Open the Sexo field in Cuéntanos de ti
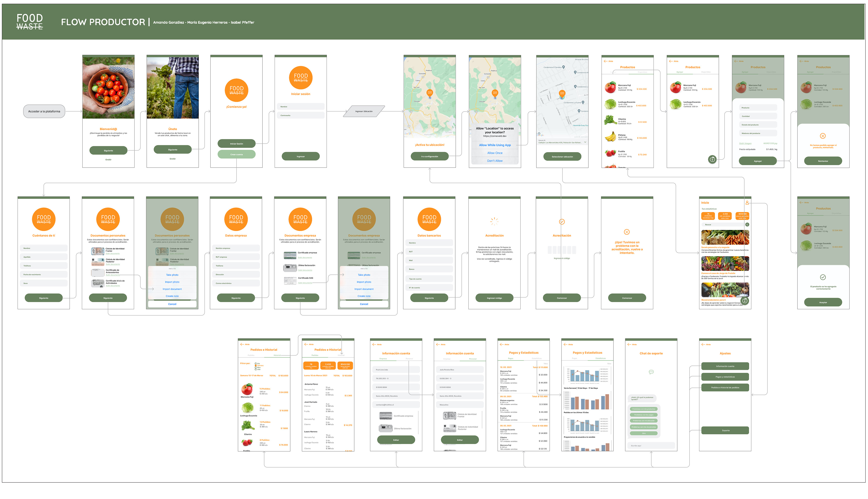The image size is (868, 499). tap(43, 284)
